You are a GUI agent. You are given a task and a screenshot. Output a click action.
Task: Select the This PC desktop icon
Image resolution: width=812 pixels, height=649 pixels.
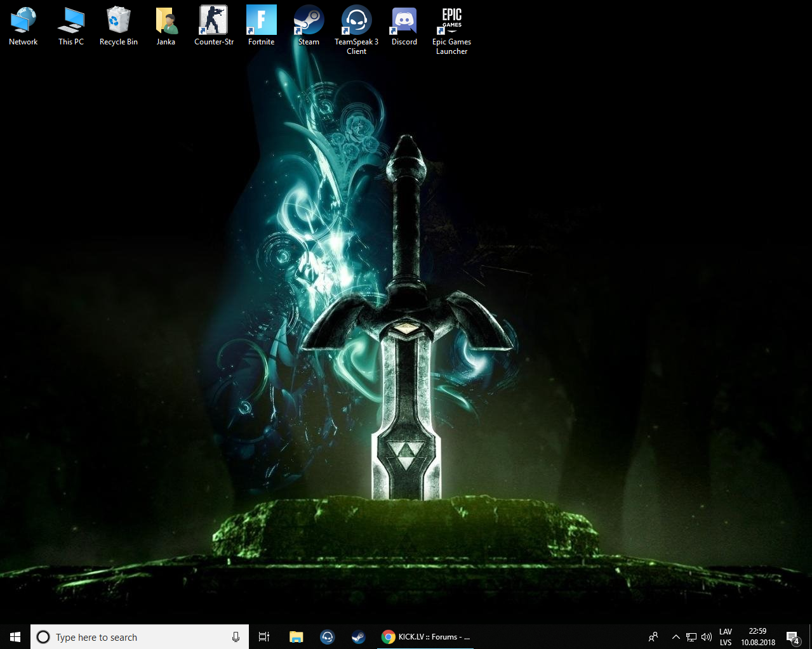71,26
